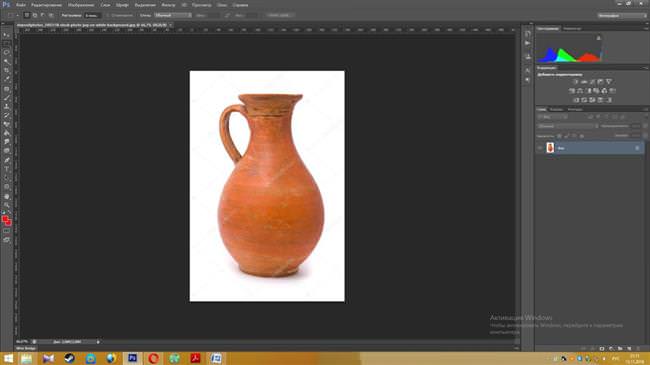Open the workspace switcher dropdown
This screenshot has width=650, height=365.
coord(622,15)
